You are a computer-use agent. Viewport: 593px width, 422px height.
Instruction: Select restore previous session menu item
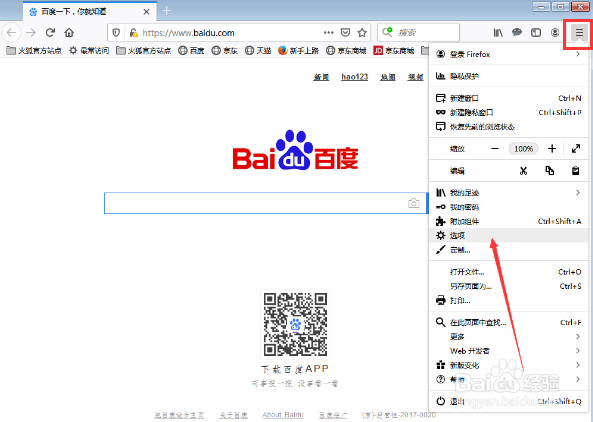coord(508,127)
